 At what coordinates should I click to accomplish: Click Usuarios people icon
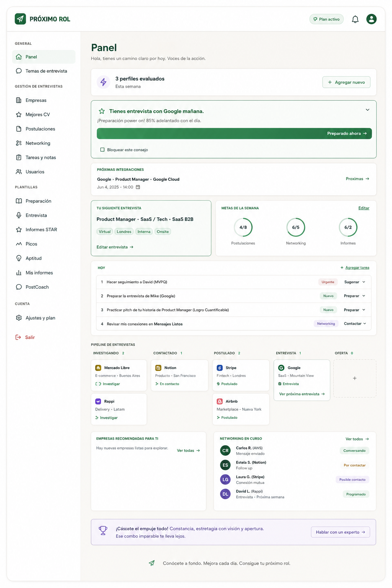click(x=19, y=172)
